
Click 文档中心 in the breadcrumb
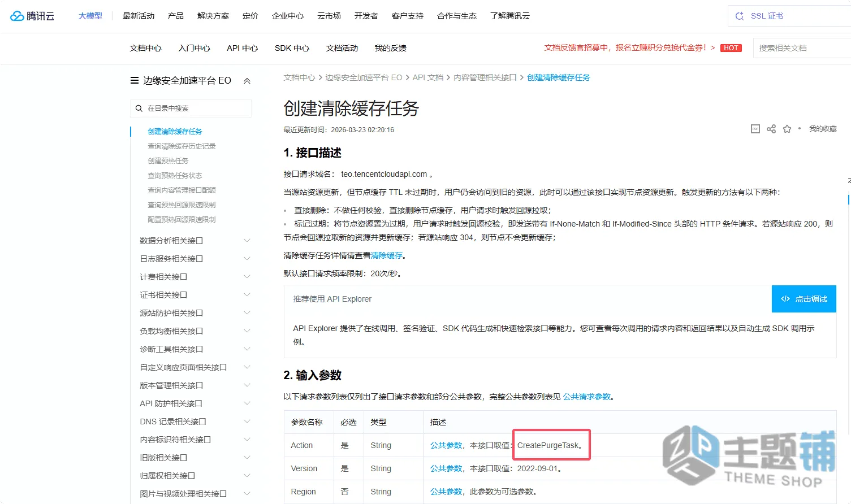point(299,77)
